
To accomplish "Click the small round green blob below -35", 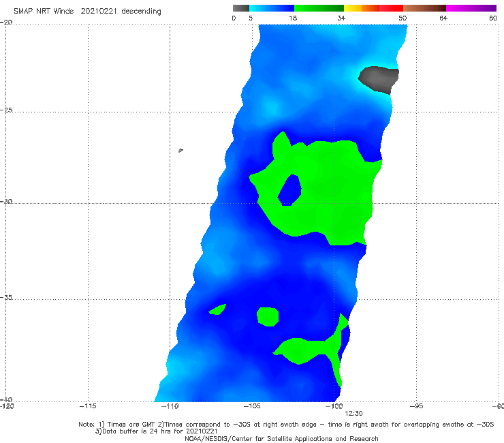I will point(268,316).
